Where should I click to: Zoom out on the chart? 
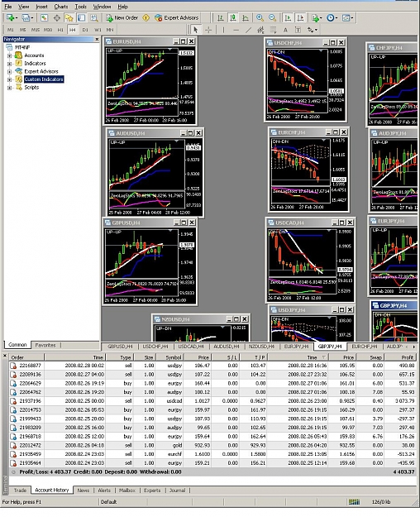pyautogui.click(x=272, y=18)
